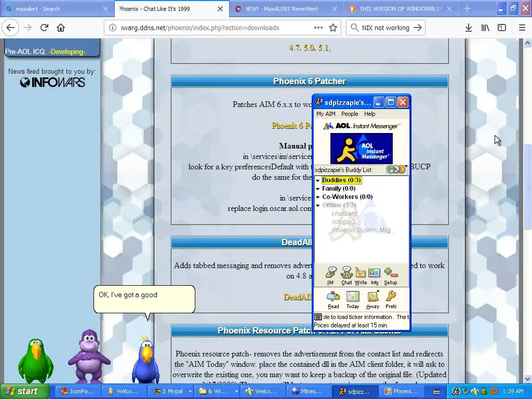Image resolution: width=532 pixels, height=399 pixels.
Task: Click the keyboard icon in taskbar
Action: point(436,392)
